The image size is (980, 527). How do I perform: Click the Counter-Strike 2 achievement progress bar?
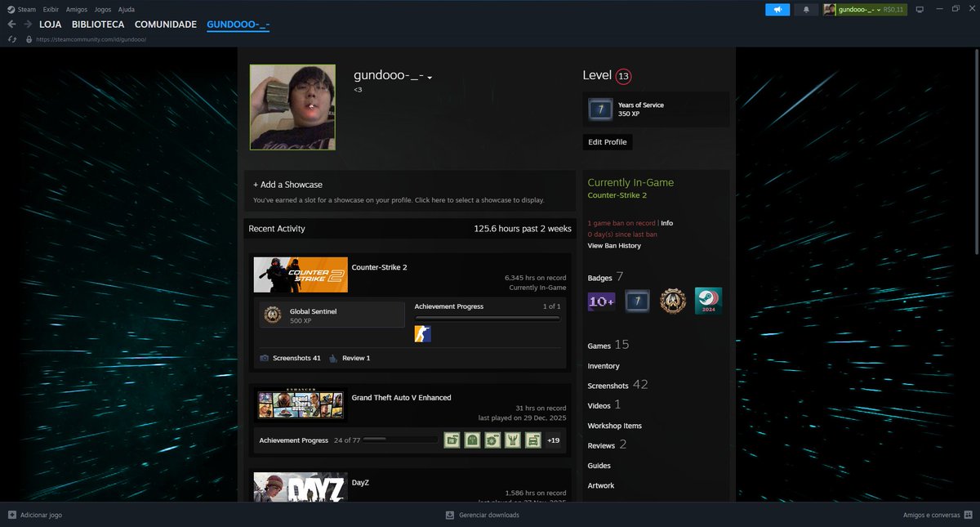click(488, 318)
